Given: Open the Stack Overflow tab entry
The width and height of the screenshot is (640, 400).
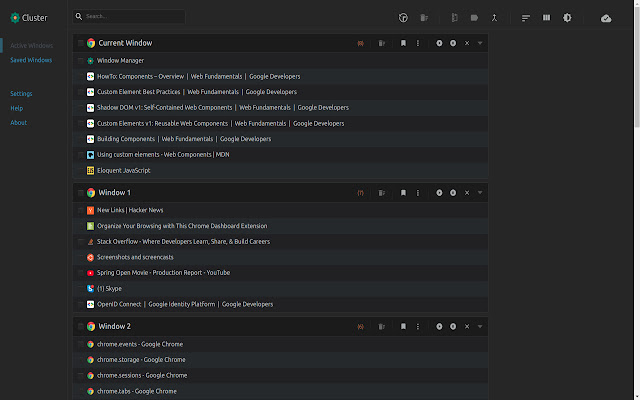Looking at the screenshot, I should click(x=183, y=241).
